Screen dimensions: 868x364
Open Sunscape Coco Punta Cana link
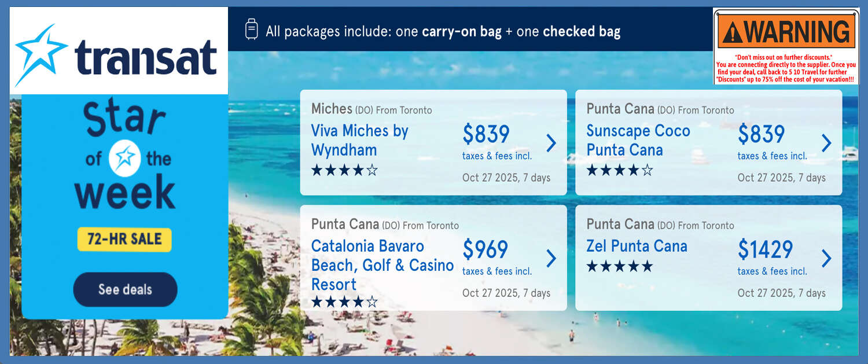click(638, 140)
